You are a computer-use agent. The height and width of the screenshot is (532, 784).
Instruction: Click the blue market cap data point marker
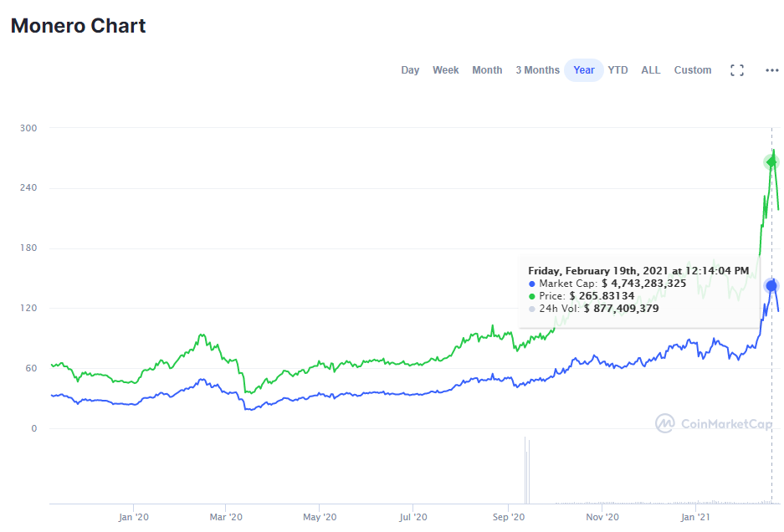point(771,286)
